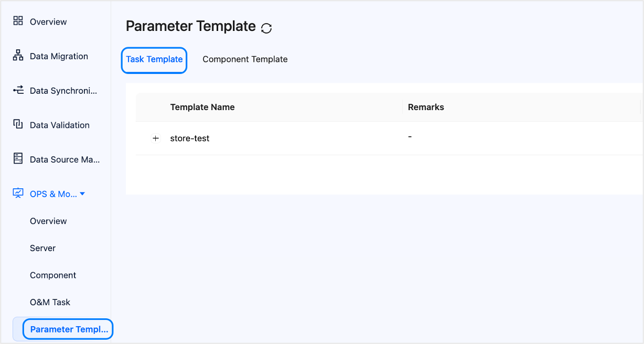
Task: Open the O&M Task page
Action: click(50, 302)
